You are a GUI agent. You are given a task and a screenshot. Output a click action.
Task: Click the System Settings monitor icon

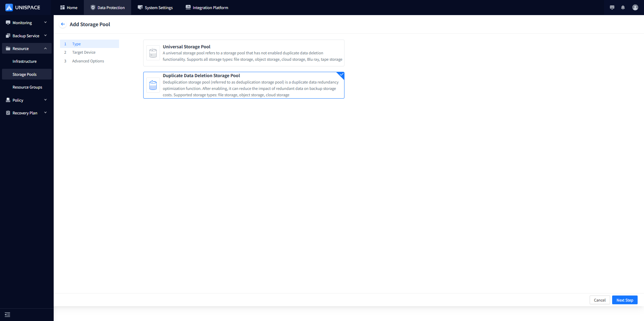point(140,7)
